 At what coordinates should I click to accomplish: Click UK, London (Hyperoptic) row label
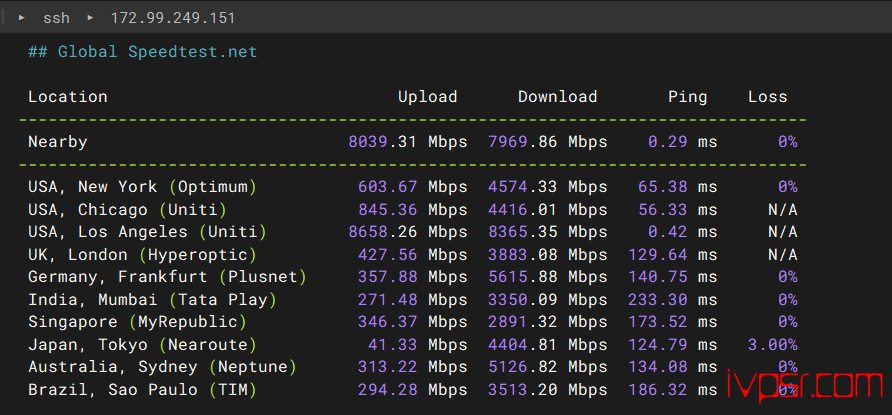pyautogui.click(x=142, y=255)
